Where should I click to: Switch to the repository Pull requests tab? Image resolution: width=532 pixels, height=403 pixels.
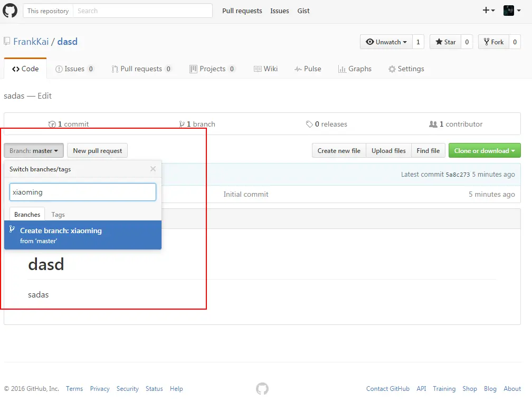tap(141, 69)
